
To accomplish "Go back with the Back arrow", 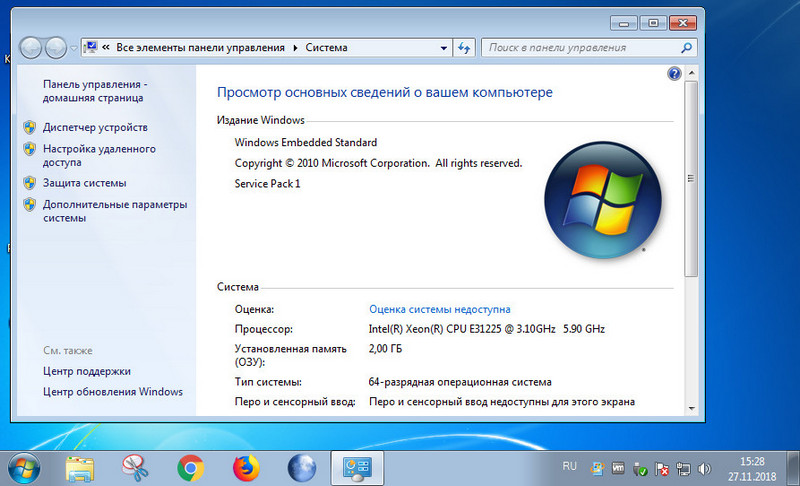I will pos(30,48).
